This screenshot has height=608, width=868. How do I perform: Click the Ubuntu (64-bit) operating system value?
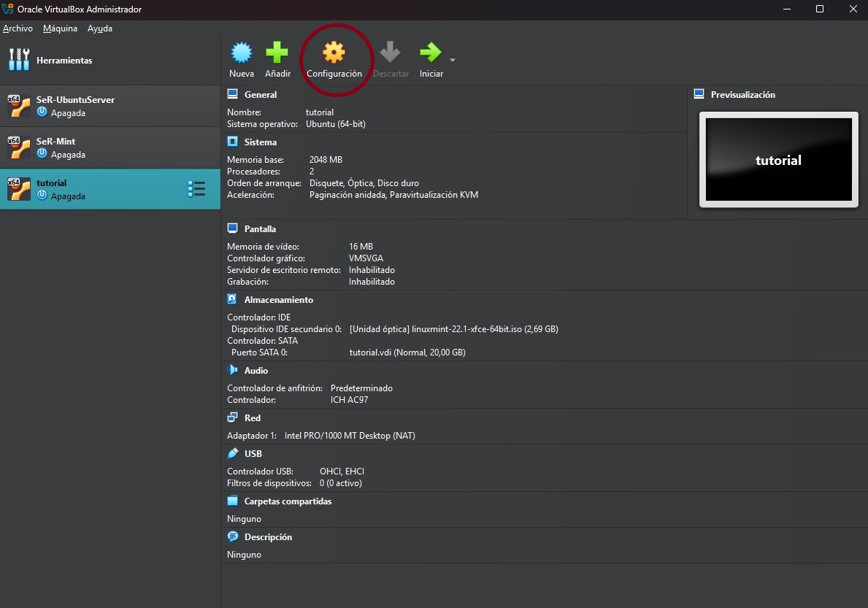tap(336, 124)
